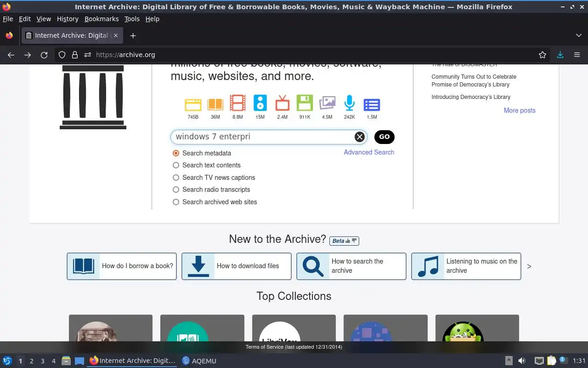Screen dimensions: 588x368
Task: Click the GO search button
Action: (384, 137)
